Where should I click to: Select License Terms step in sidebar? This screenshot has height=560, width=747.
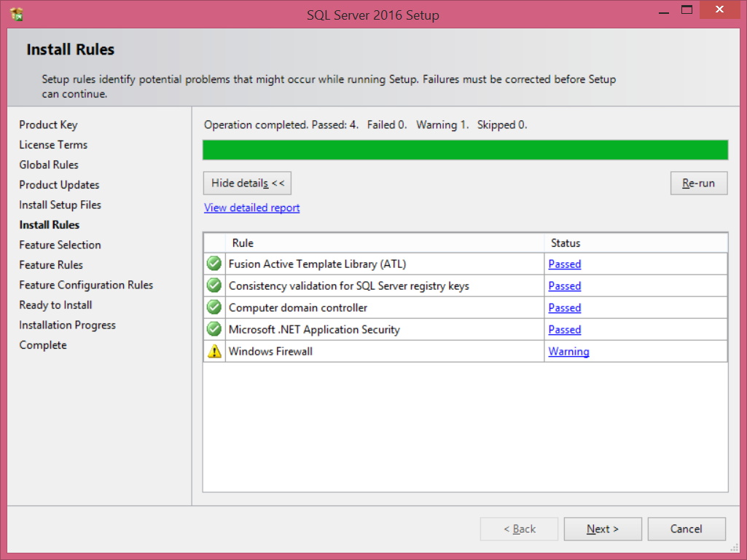point(53,145)
